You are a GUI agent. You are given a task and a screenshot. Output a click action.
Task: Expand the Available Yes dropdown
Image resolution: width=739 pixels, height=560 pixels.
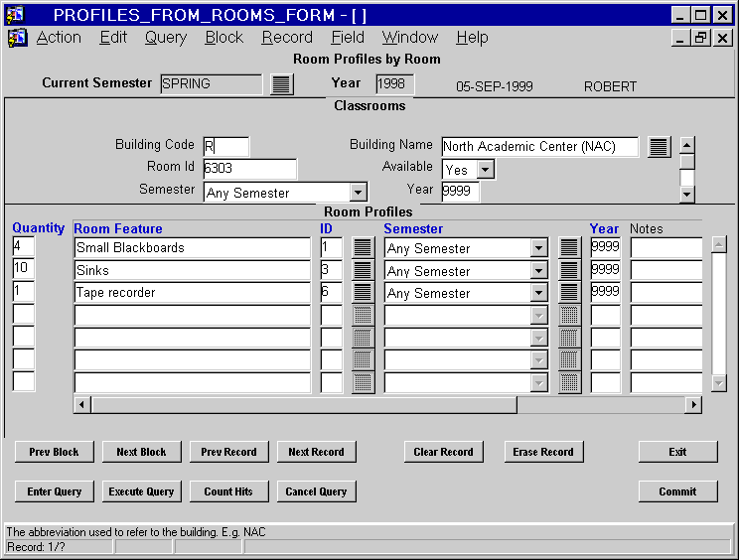coord(485,169)
